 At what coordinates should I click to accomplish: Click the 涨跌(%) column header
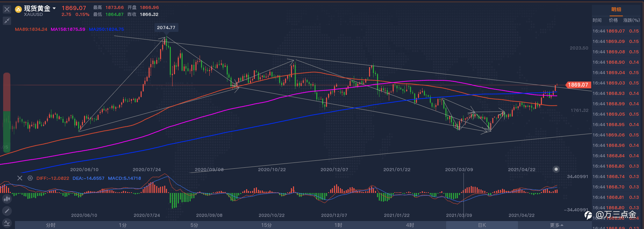pyautogui.click(x=632, y=20)
